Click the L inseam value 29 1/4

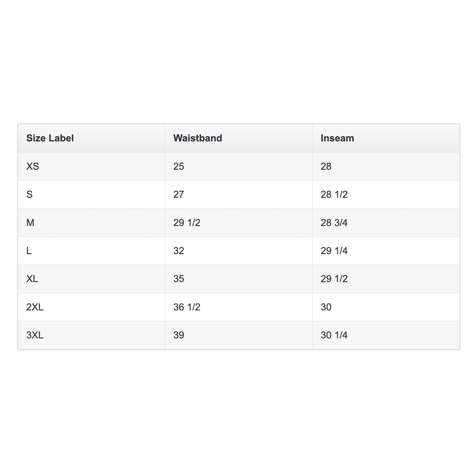334,251
